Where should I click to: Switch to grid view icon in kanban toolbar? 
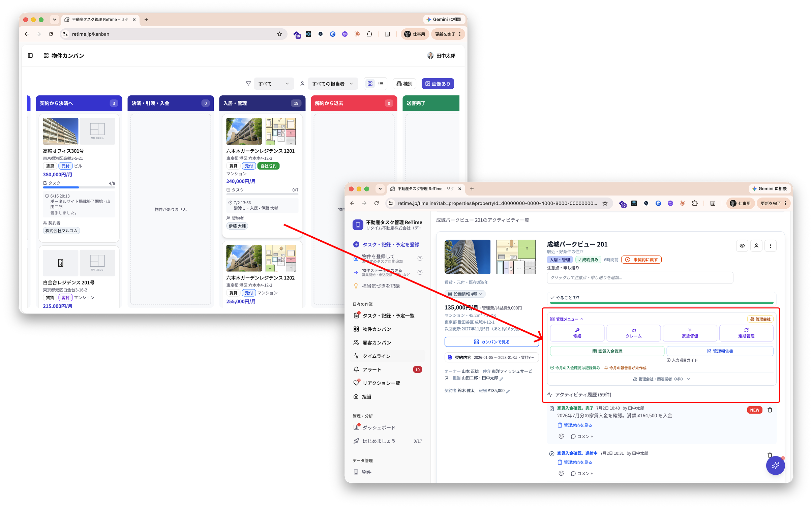[x=370, y=84]
